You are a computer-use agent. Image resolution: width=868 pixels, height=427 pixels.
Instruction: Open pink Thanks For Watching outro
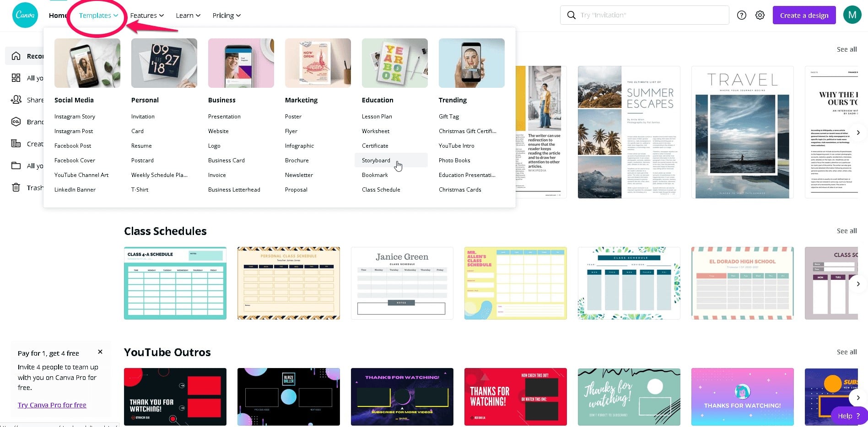pos(743,397)
